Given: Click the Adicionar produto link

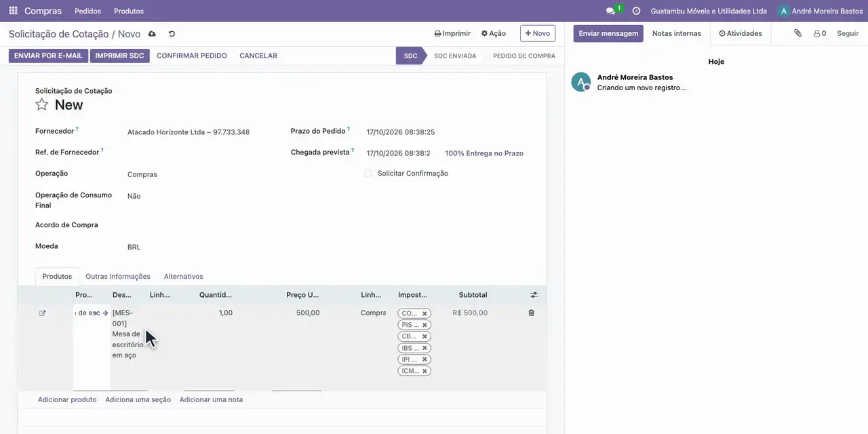Looking at the screenshot, I should pyautogui.click(x=67, y=399).
